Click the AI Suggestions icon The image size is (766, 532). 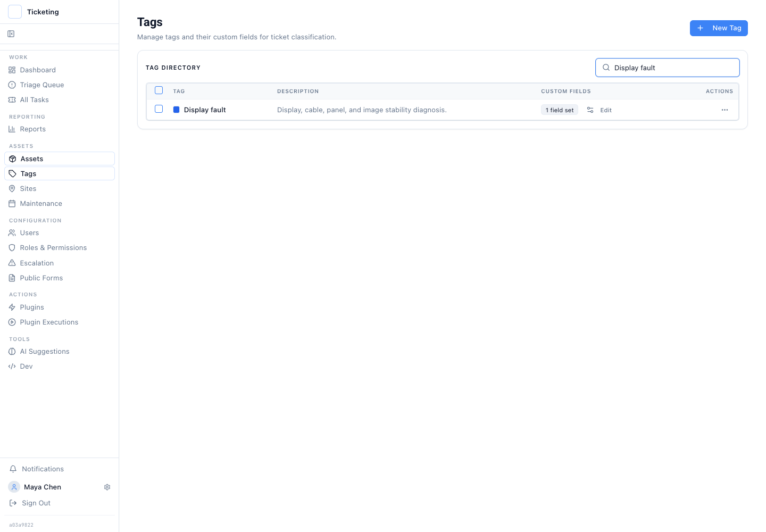12,352
